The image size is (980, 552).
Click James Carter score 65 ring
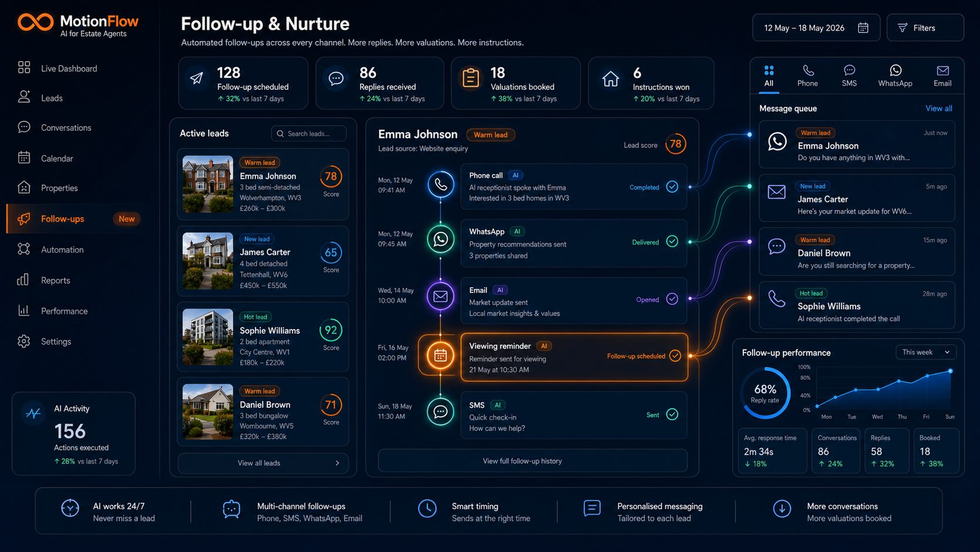click(x=331, y=253)
